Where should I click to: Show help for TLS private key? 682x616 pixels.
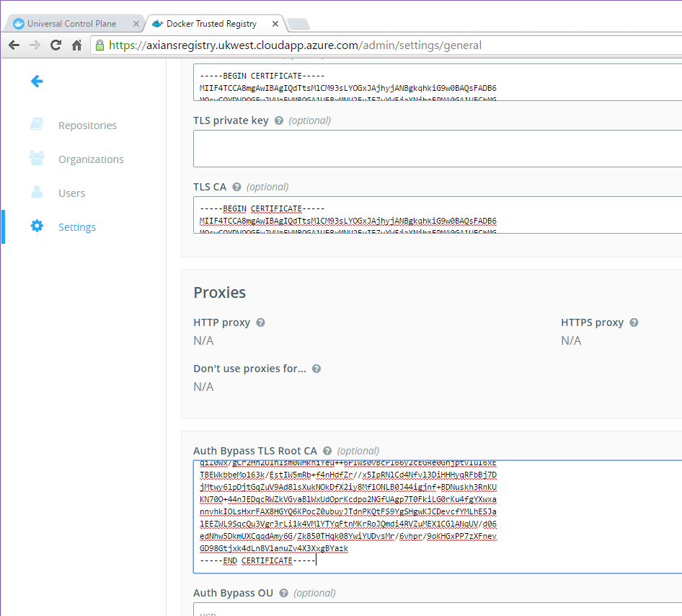279,121
